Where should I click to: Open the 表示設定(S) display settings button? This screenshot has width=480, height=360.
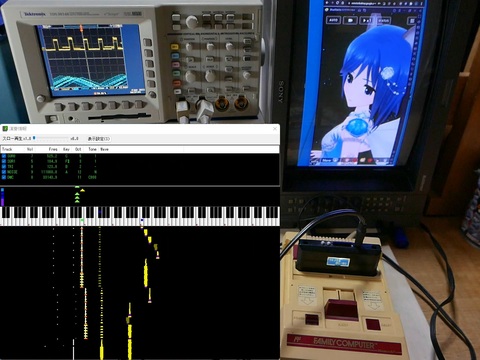click(99, 139)
